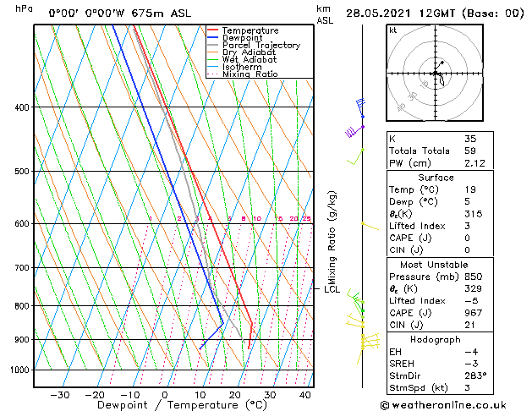Click the purple wind barb near 400 hPa

[x=359, y=107]
